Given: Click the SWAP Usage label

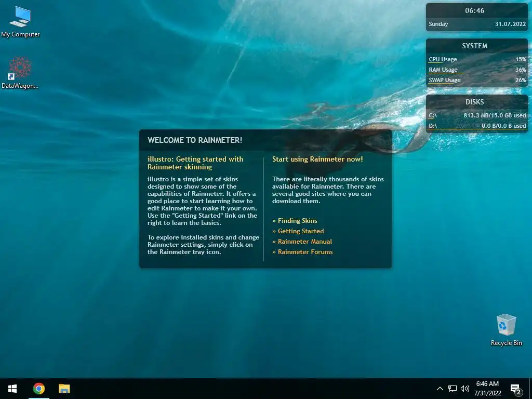Looking at the screenshot, I should tap(445, 81).
